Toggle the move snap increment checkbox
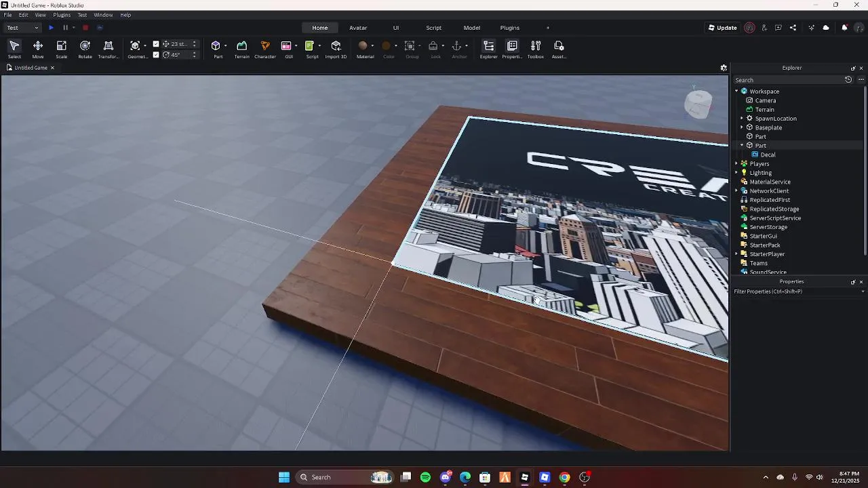 click(156, 44)
